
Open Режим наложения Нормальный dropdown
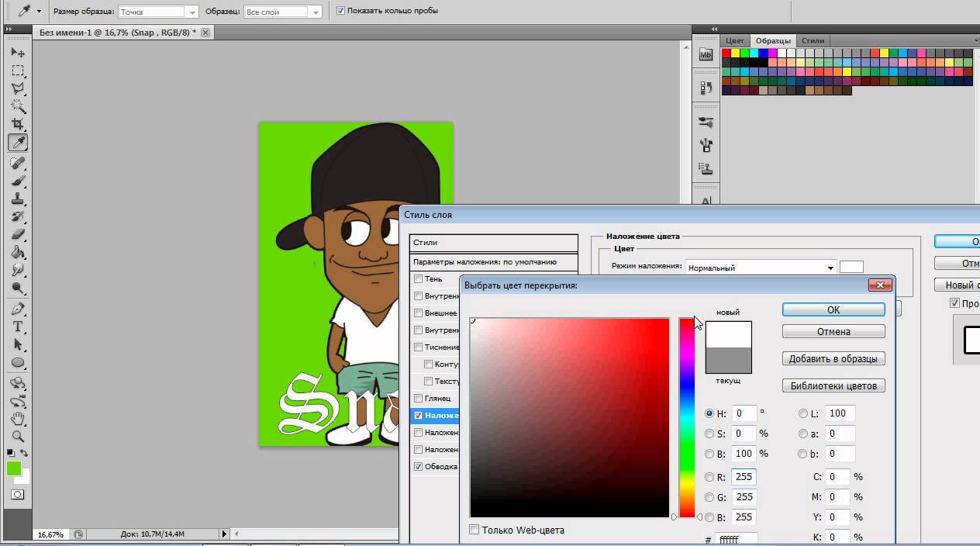760,268
